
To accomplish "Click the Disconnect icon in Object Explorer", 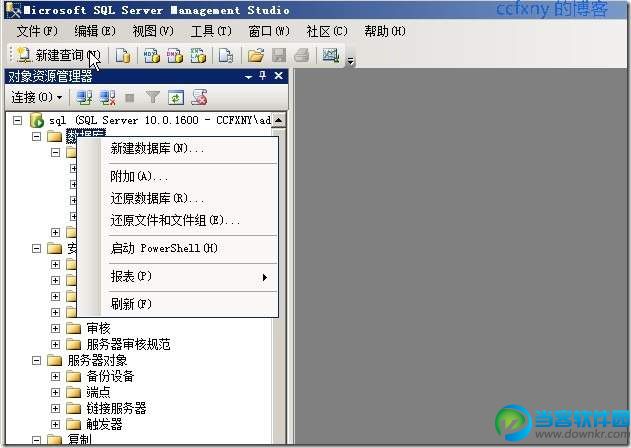I will [107, 97].
